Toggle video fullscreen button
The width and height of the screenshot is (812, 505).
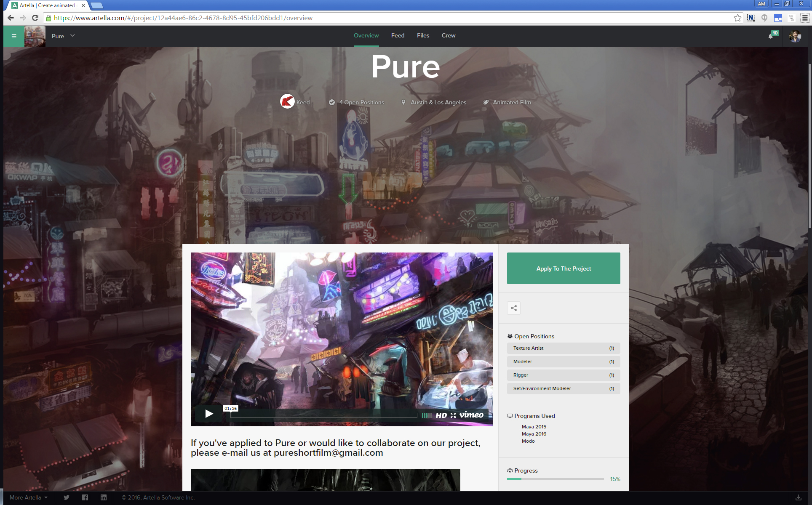[453, 415]
